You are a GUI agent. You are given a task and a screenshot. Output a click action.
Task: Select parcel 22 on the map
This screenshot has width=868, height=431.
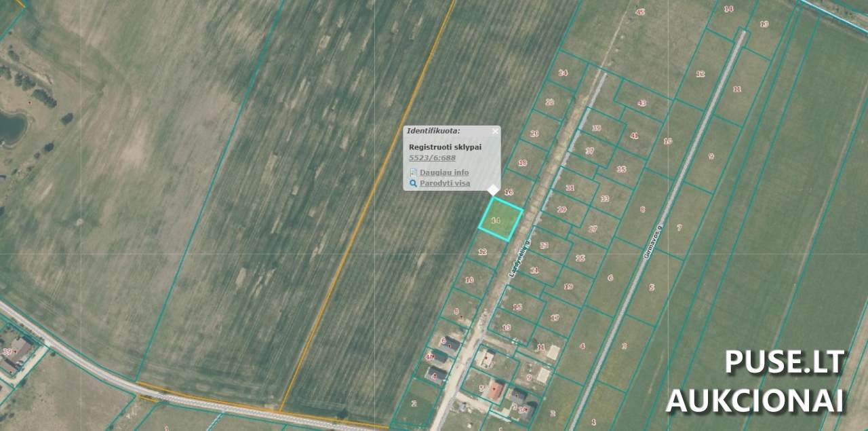point(549,102)
